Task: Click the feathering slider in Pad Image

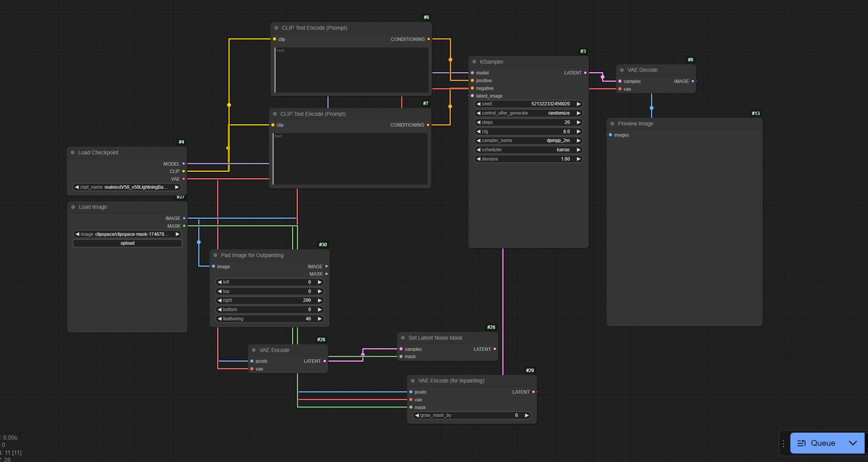Action: point(269,319)
